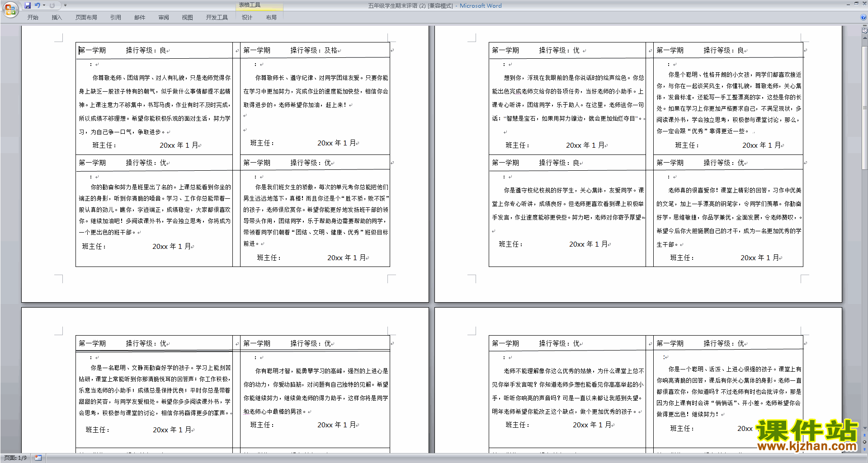Screen dimensions: 868x463
Task: Click the paragraph starting 你是个聪明、性格开朗的小女孩
Action: coord(729,103)
